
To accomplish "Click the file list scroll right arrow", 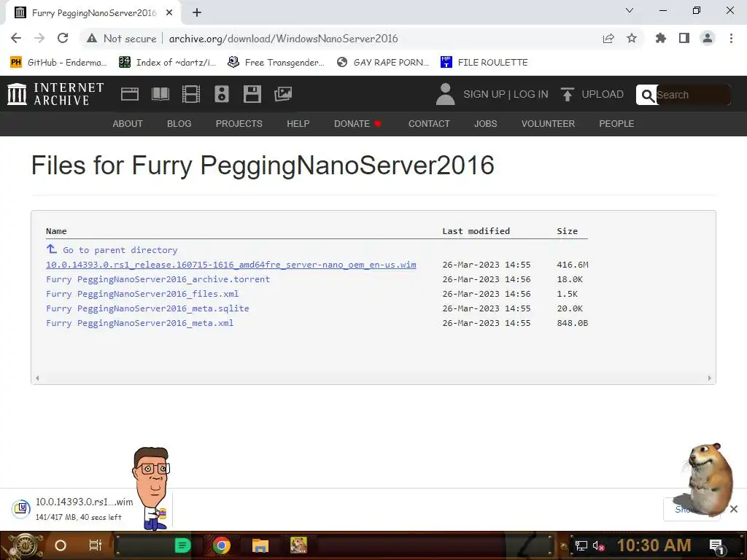I will click(x=709, y=378).
